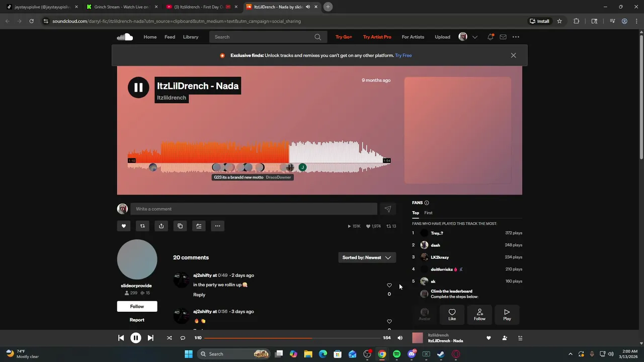Switch to the Grinch Stream browser tab
Screen dimensions: 644x362
(x=121, y=7)
